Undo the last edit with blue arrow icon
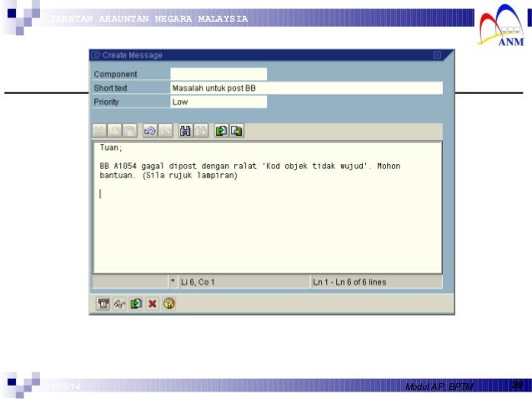 (x=150, y=131)
